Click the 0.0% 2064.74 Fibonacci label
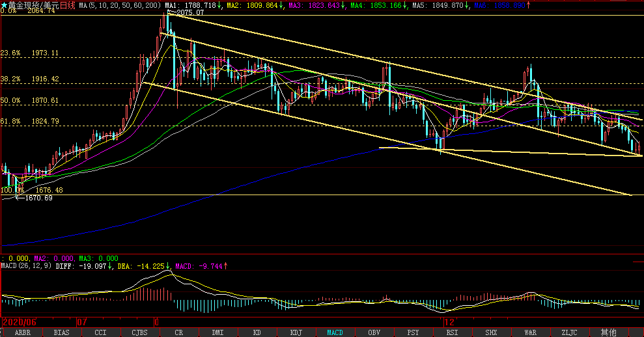644x337 pixels. tap(27, 11)
